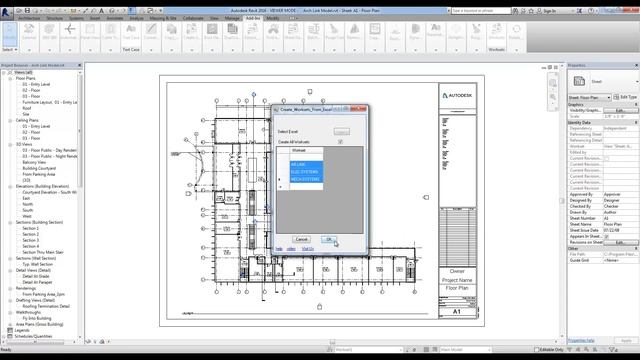Switch to the Collaborate ribbon tab
This screenshot has width=640, height=360.
coord(193,18)
